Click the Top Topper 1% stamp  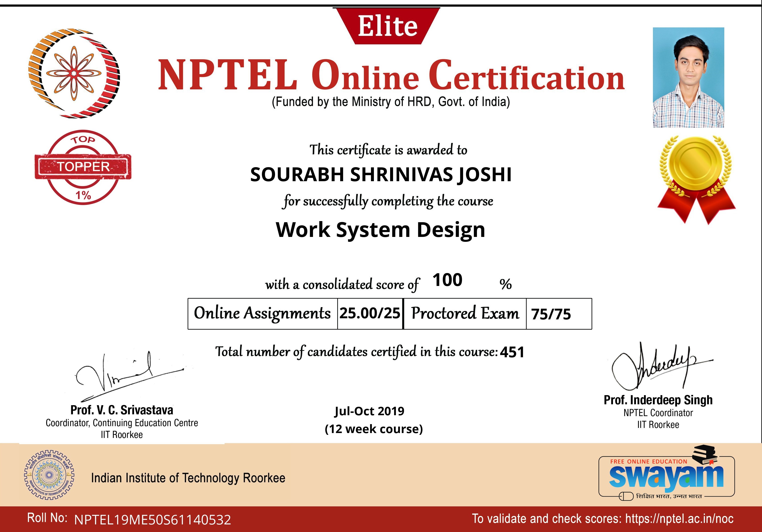tap(83, 167)
